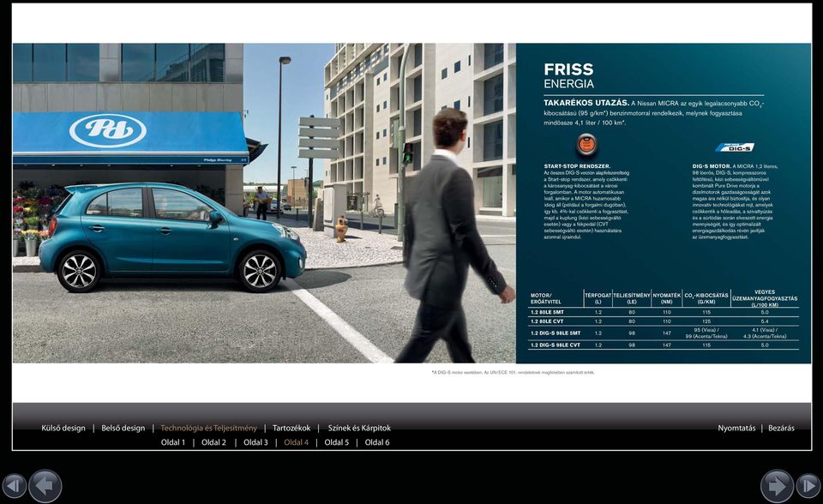Click table row 1.2 DIG-S 98LE 5MT
The height and width of the screenshot is (504, 823).
coord(664,333)
